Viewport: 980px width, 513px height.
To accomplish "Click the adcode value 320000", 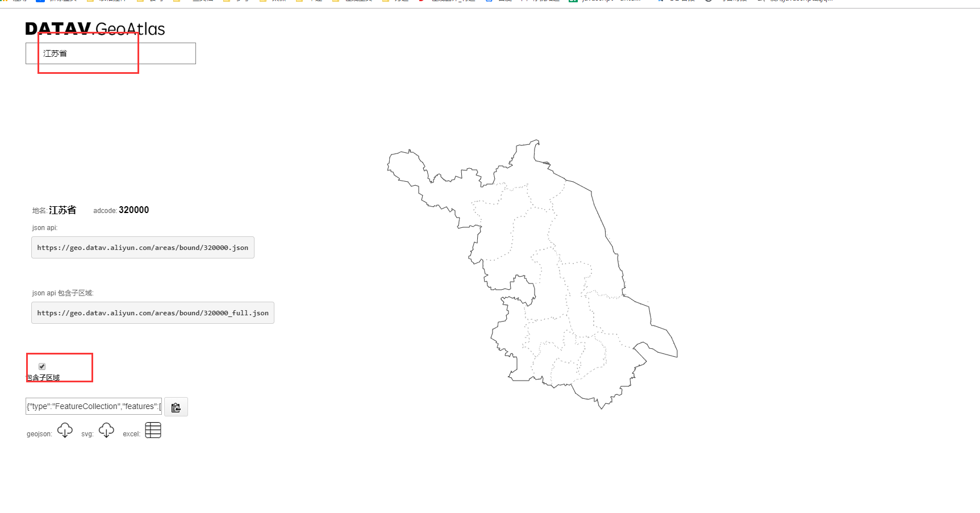I will [134, 210].
